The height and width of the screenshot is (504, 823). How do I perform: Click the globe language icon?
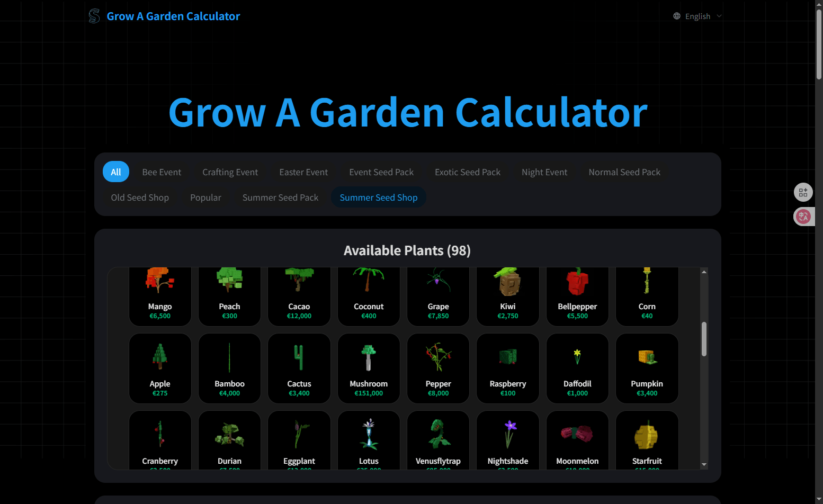tap(677, 16)
